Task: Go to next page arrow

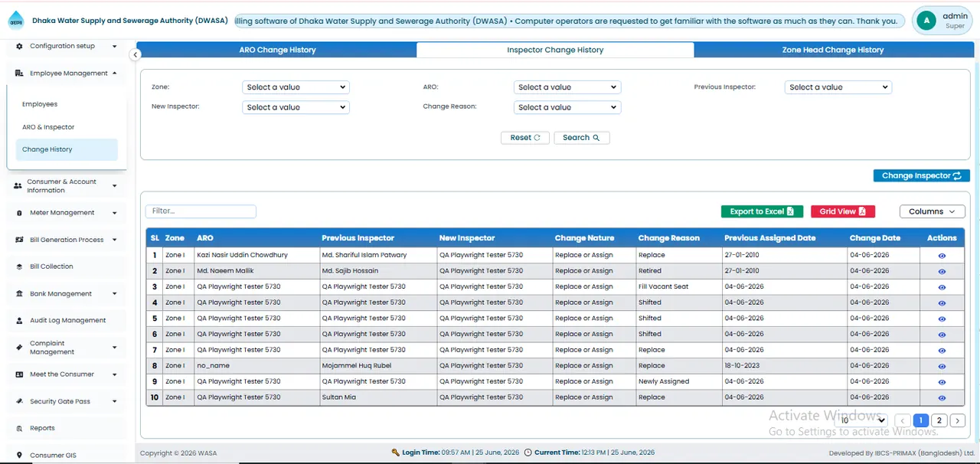Action: click(x=957, y=420)
